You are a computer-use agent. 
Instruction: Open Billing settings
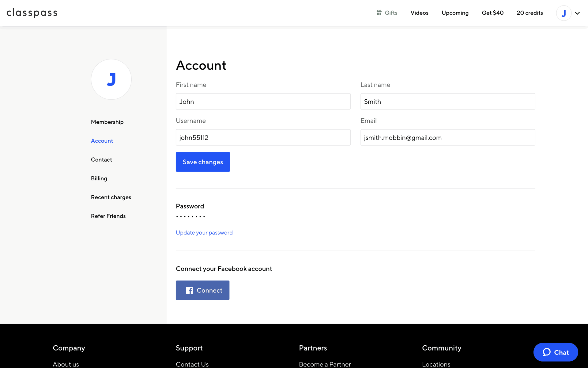pyautogui.click(x=99, y=178)
